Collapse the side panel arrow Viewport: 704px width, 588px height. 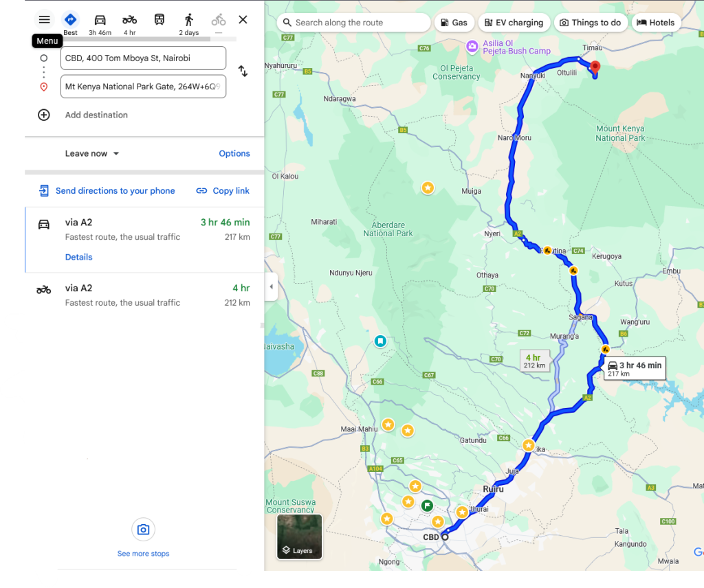[271, 286]
